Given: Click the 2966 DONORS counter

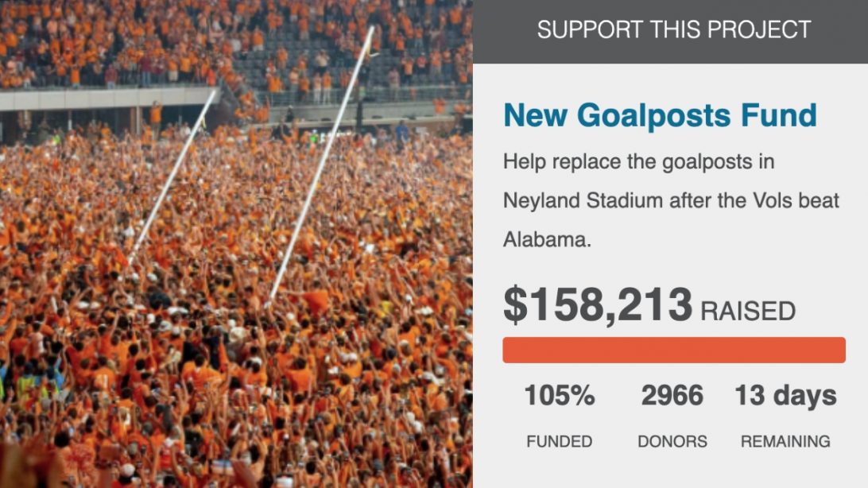Looking at the screenshot, I should [x=672, y=394].
